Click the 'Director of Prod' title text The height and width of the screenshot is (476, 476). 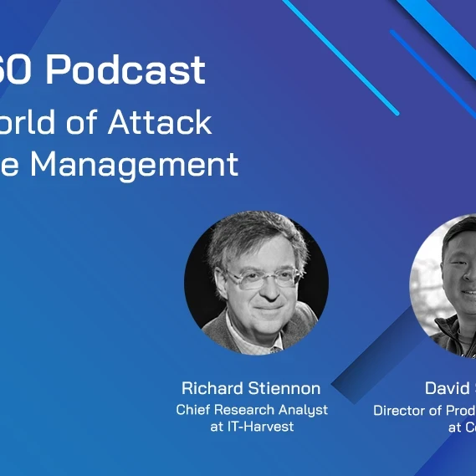click(425, 411)
